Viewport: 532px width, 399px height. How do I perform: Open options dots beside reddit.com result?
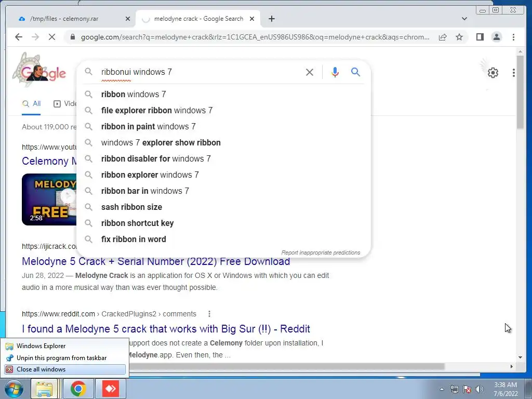209,314
